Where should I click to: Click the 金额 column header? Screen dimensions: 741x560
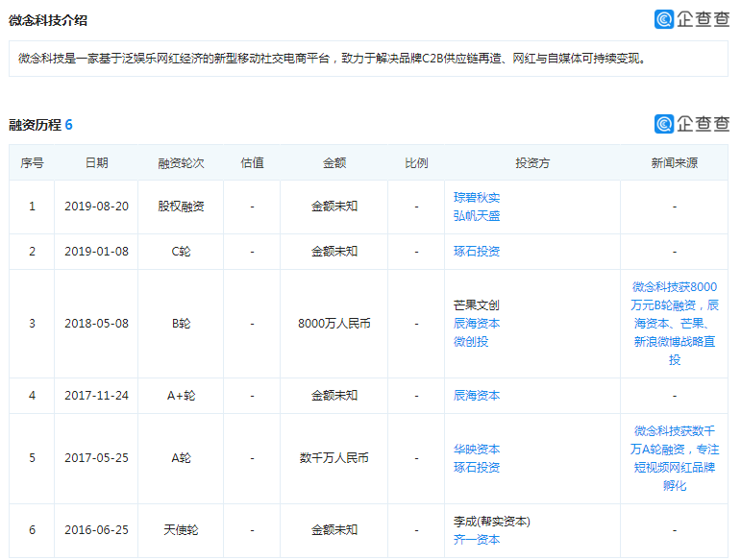[x=333, y=163]
